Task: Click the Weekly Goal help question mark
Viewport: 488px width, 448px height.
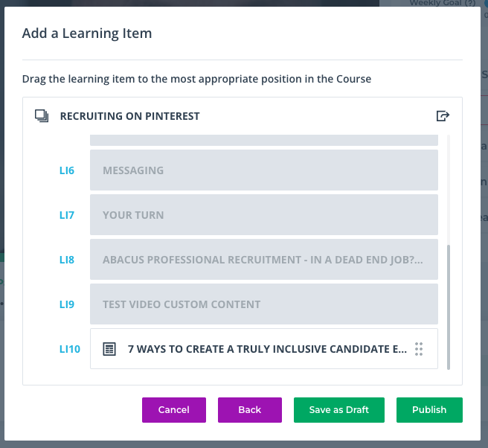Action: 469,3
